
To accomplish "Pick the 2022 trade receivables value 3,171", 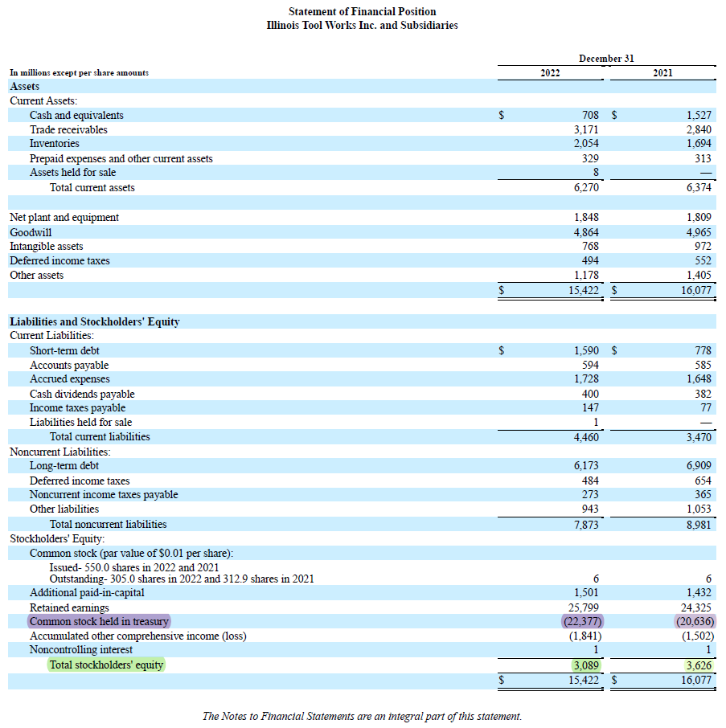I will 586,129.
